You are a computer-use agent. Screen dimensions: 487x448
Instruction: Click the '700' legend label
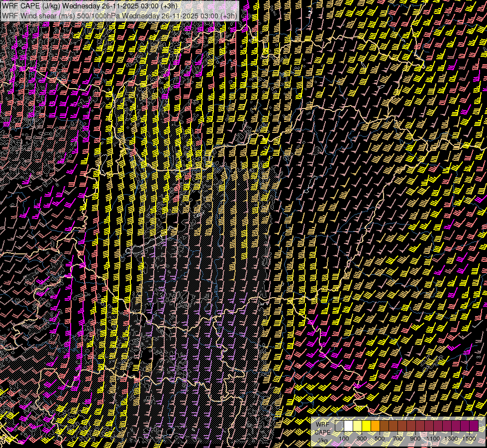397,439
